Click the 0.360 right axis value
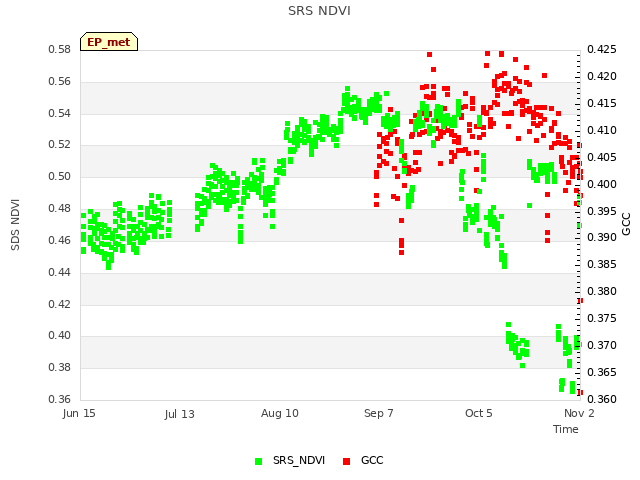 [x=602, y=399]
